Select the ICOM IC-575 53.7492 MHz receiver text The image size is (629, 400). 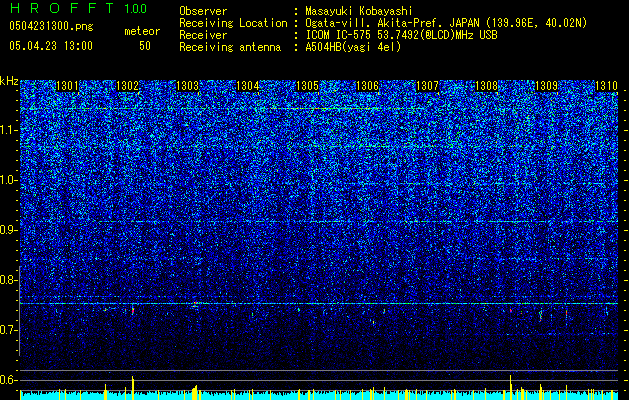tap(401, 35)
